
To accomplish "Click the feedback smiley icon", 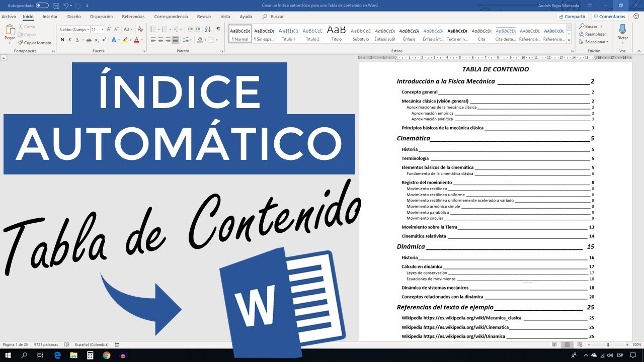I will 636,17.
